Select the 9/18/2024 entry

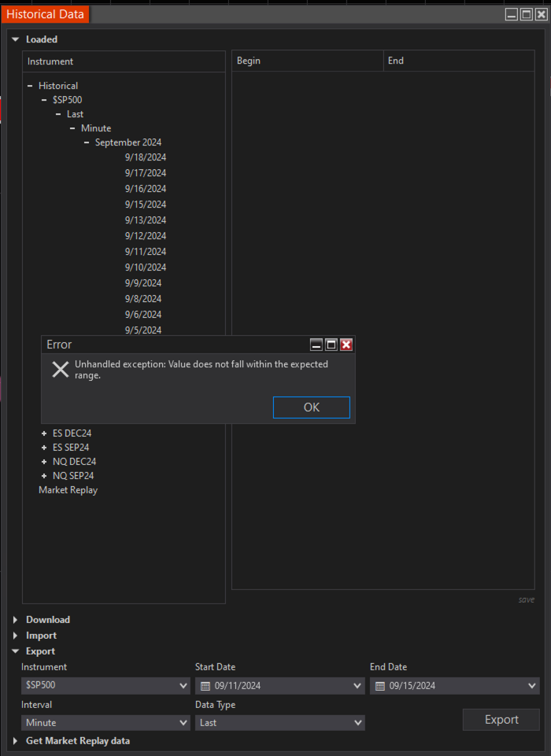pyautogui.click(x=146, y=157)
